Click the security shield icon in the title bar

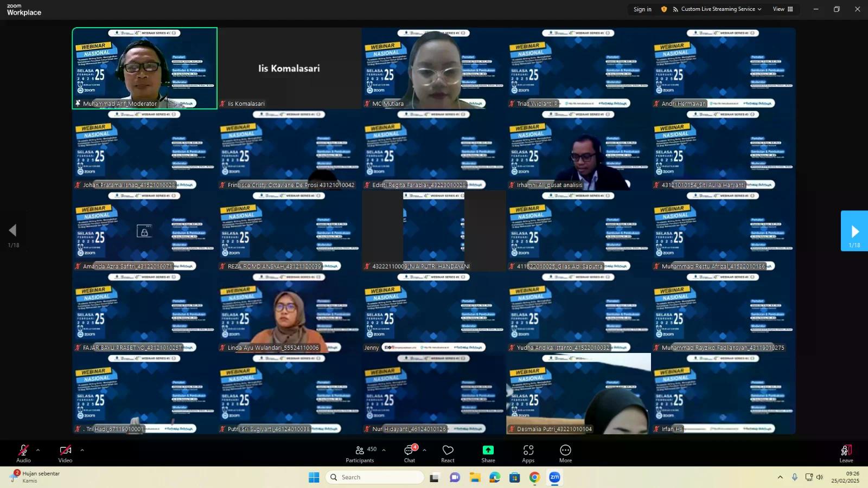pyautogui.click(x=664, y=9)
